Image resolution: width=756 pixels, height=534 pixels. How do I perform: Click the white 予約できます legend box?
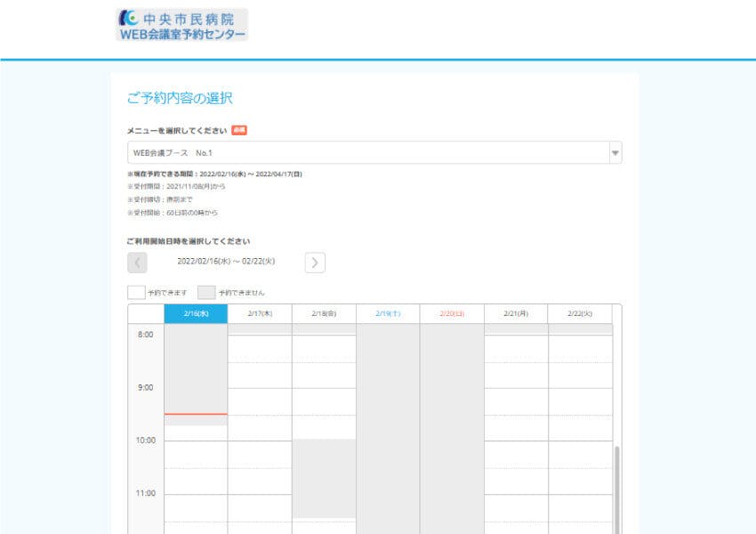click(136, 292)
